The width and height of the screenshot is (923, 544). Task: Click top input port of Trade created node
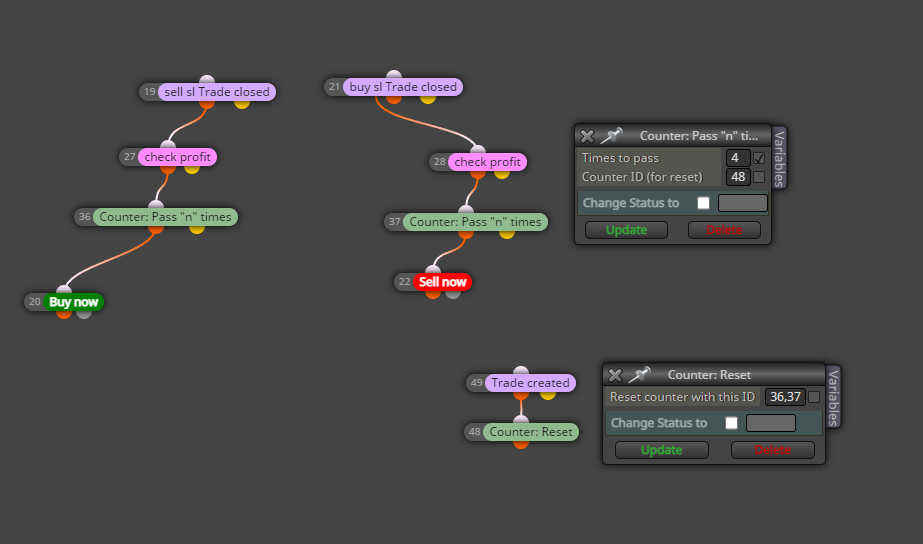[521, 370]
